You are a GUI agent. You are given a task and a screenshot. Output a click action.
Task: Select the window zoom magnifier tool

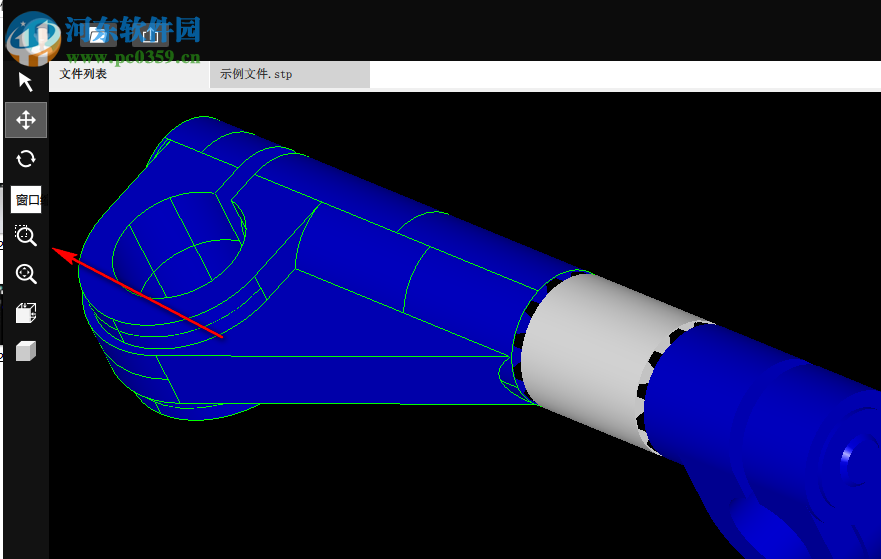[25, 236]
